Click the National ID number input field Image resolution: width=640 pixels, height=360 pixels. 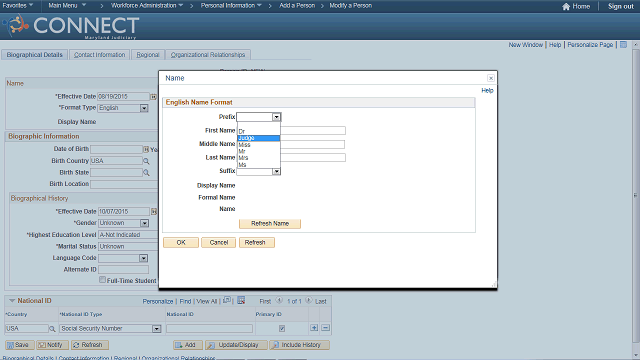pos(209,329)
